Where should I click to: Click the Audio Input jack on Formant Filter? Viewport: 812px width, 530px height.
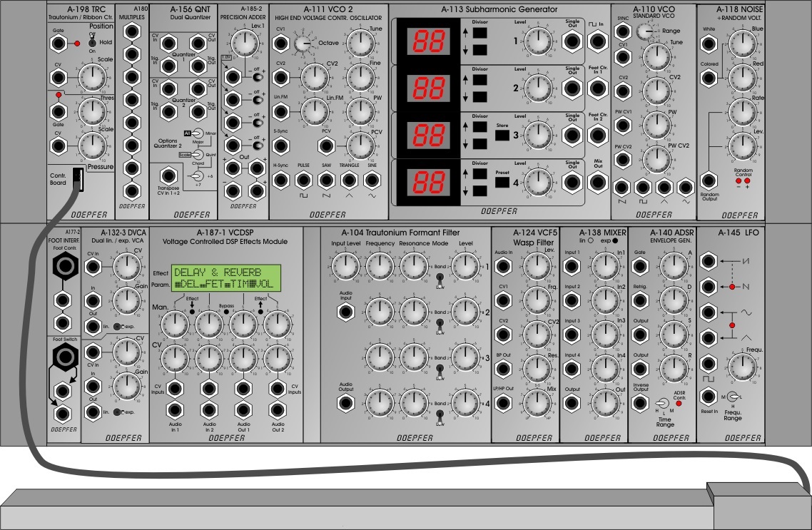click(x=346, y=311)
